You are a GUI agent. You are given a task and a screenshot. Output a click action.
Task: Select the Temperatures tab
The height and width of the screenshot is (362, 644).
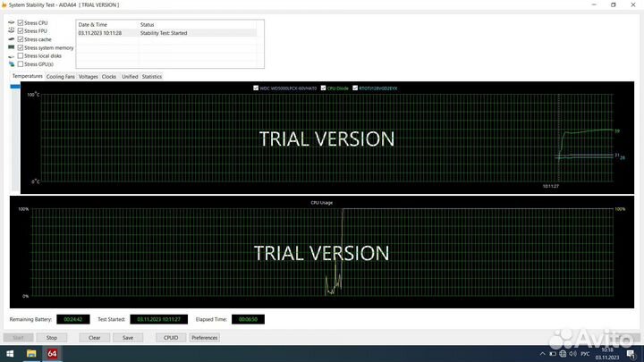click(x=27, y=76)
